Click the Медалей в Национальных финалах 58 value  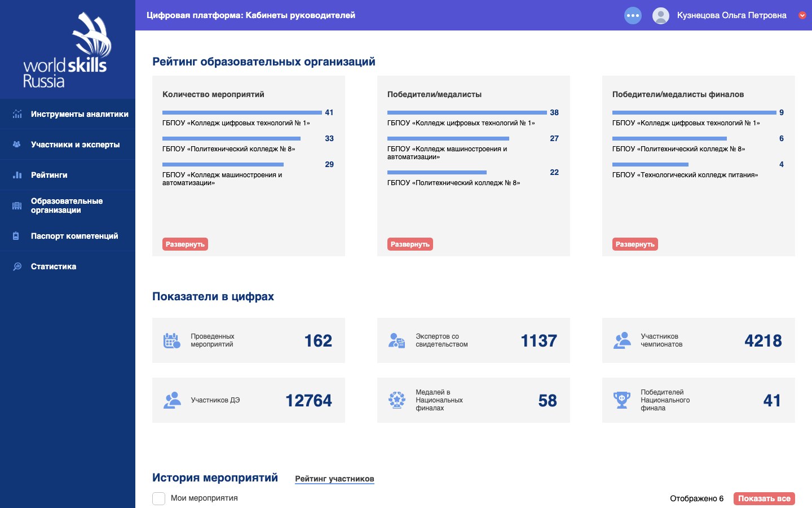[548, 400]
